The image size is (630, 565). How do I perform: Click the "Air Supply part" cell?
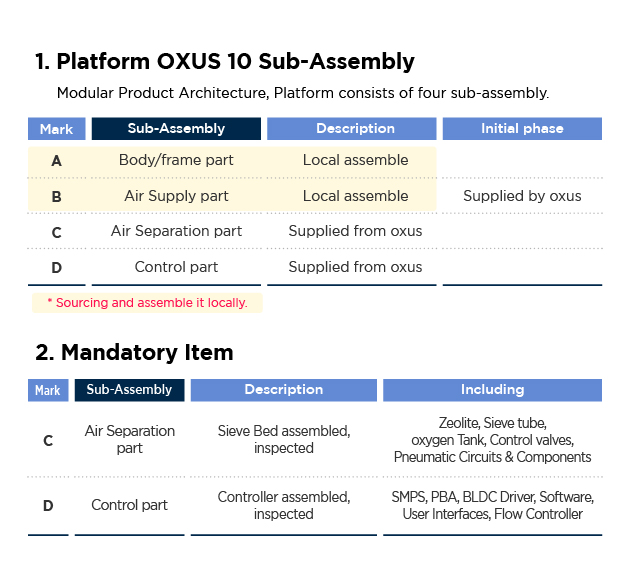[176, 196]
